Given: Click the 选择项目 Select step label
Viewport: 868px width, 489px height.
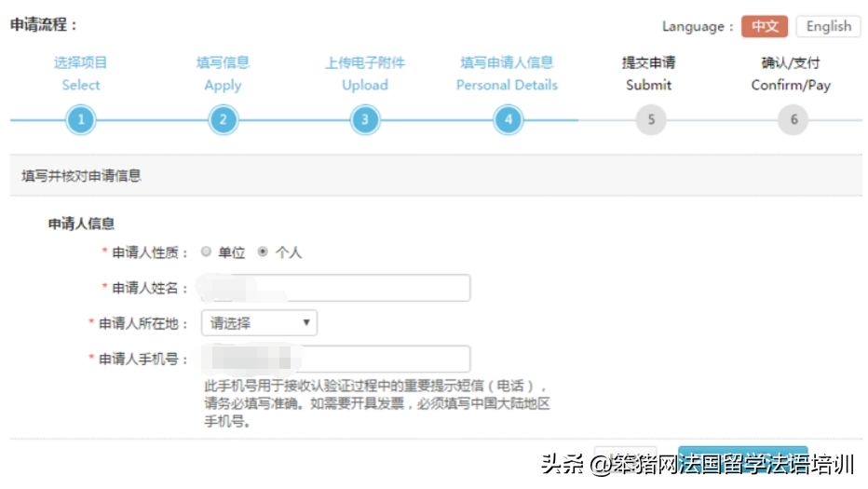Looking at the screenshot, I should pyautogui.click(x=81, y=74).
